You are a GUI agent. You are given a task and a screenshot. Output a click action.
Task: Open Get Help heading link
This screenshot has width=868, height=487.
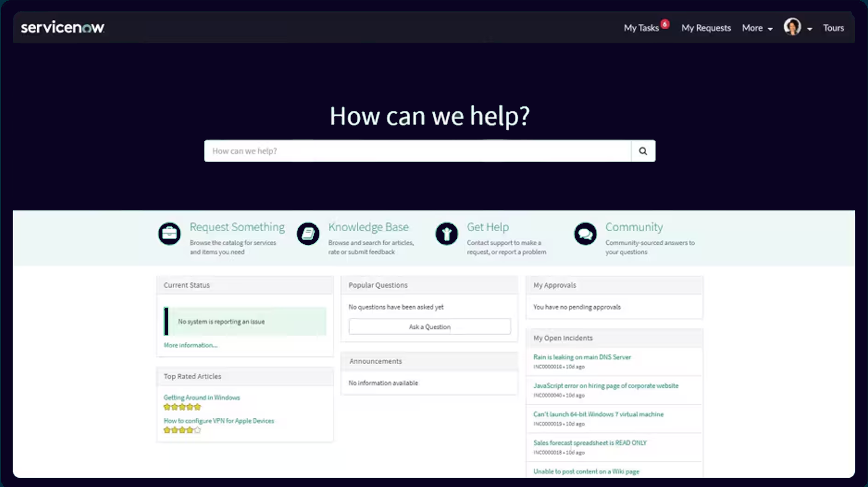click(488, 227)
